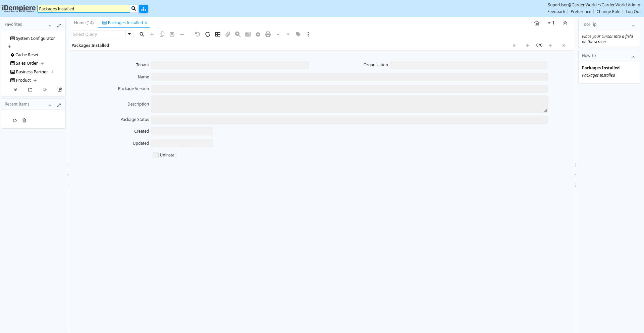Click the Find Record magnifier icon
The image size is (644, 333).
pos(142,34)
